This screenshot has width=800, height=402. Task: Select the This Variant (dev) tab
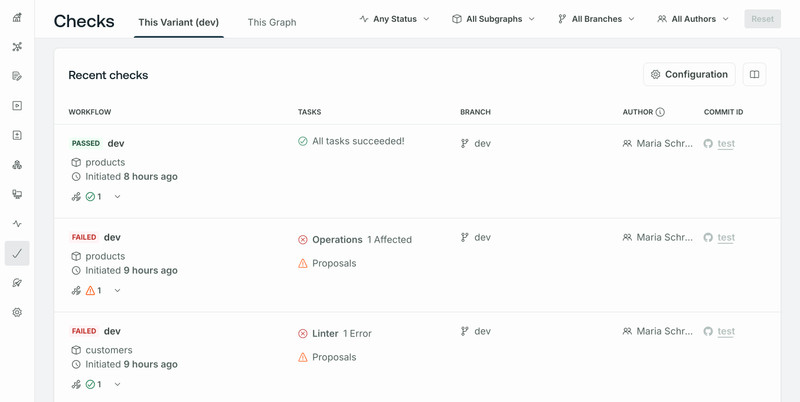click(x=179, y=22)
